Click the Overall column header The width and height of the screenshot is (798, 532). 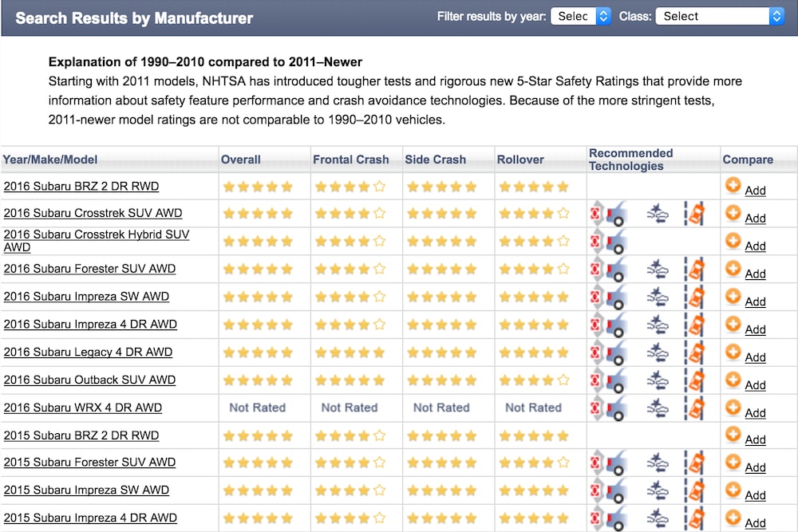(x=241, y=160)
